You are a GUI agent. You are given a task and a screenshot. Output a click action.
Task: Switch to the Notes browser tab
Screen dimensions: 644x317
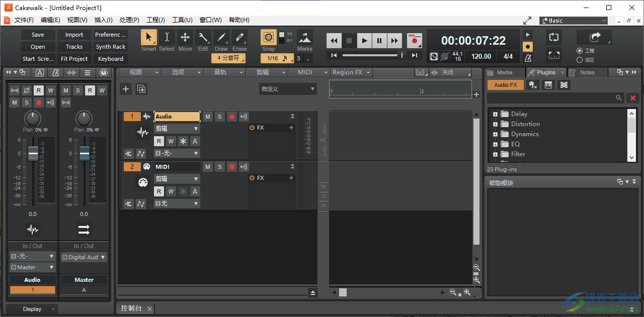(x=587, y=72)
